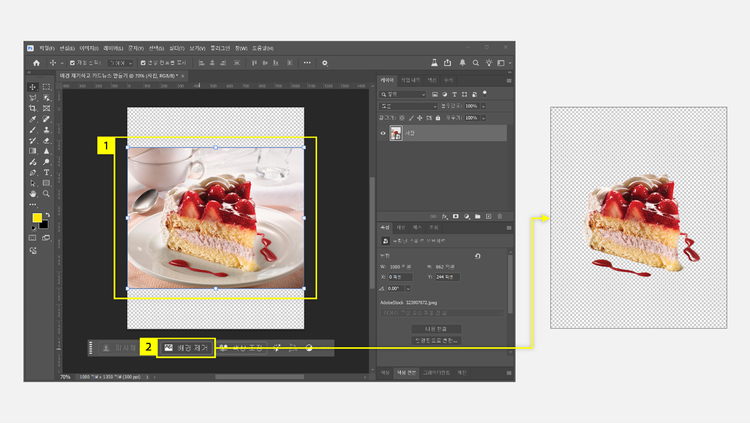Viewport: 750px width, 423px height.
Task: Open the Home screen icon
Action: [x=36, y=63]
